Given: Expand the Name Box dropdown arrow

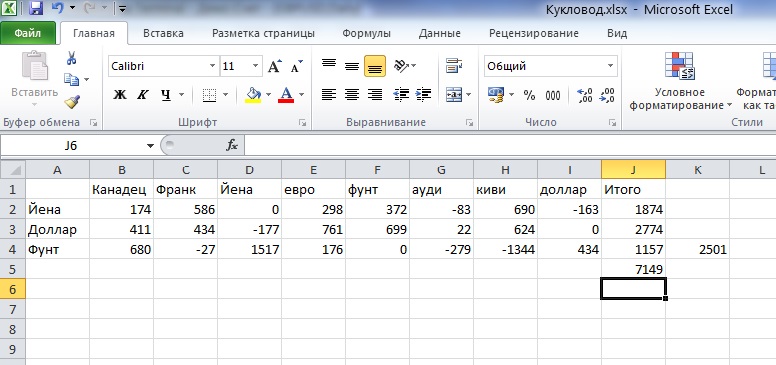Looking at the screenshot, I should coord(150,146).
